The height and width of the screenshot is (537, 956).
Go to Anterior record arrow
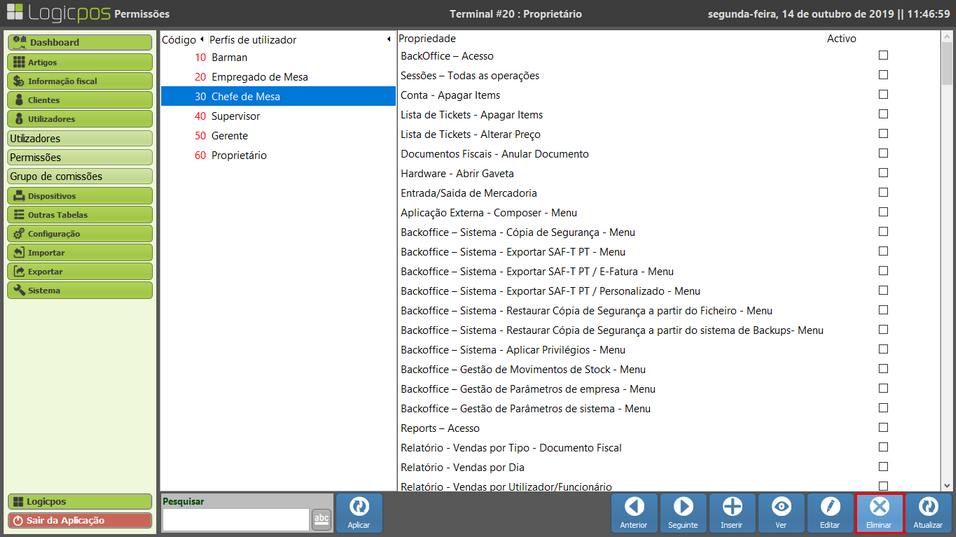tap(634, 513)
